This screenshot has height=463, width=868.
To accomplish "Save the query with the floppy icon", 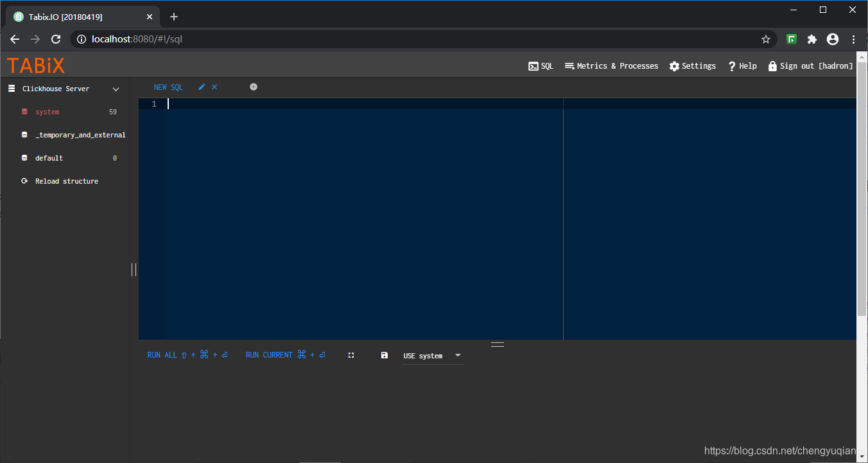I will pyautogui.click(x=385, y=355).
